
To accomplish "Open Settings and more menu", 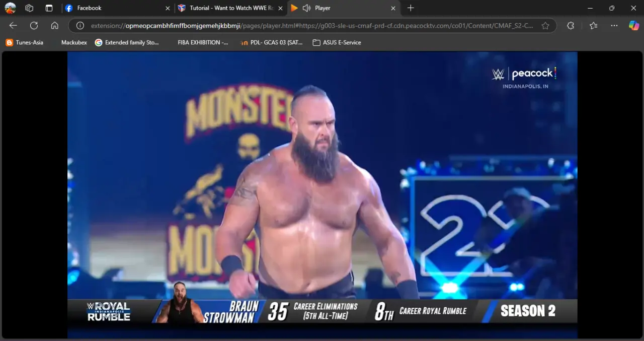I will click(x=614, y=26).
